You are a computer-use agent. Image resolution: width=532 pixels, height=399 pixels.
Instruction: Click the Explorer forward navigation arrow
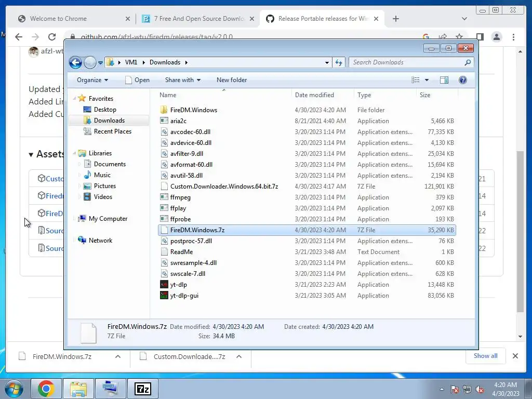(x=90, y=62)
